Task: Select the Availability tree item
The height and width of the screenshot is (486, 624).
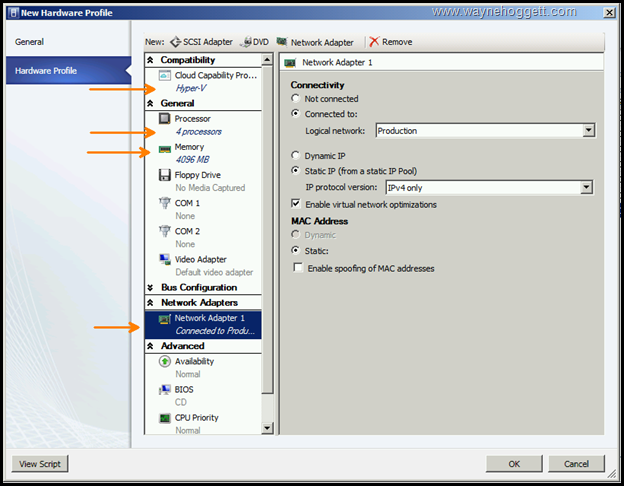Action: pos(194,361)
